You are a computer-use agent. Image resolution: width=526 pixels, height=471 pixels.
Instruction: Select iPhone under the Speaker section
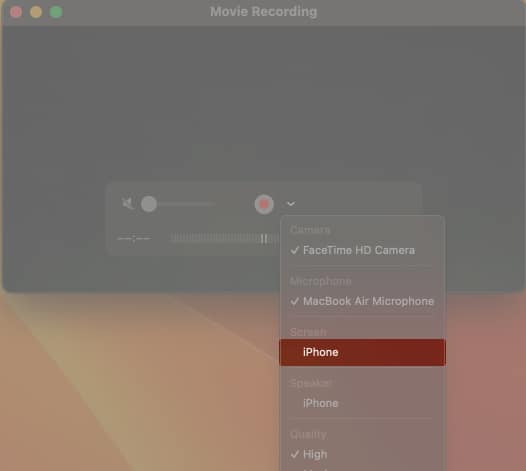pyautogui.click(x=362, y=403)
